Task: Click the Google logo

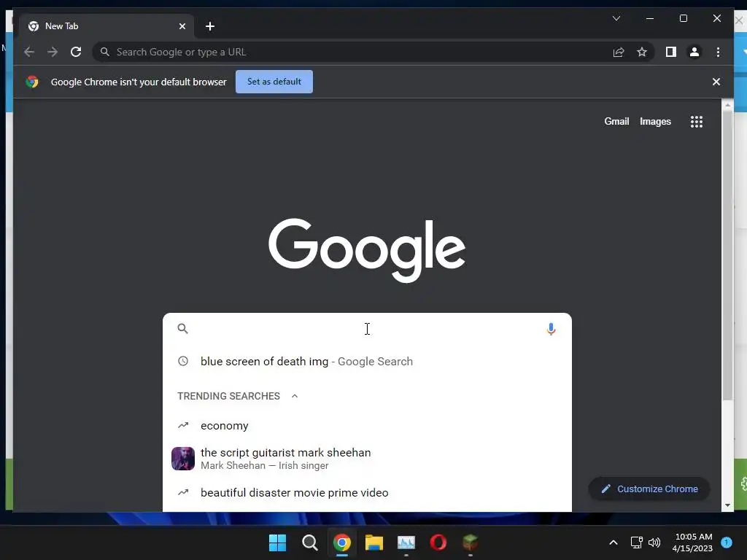Action: (366, 249)
